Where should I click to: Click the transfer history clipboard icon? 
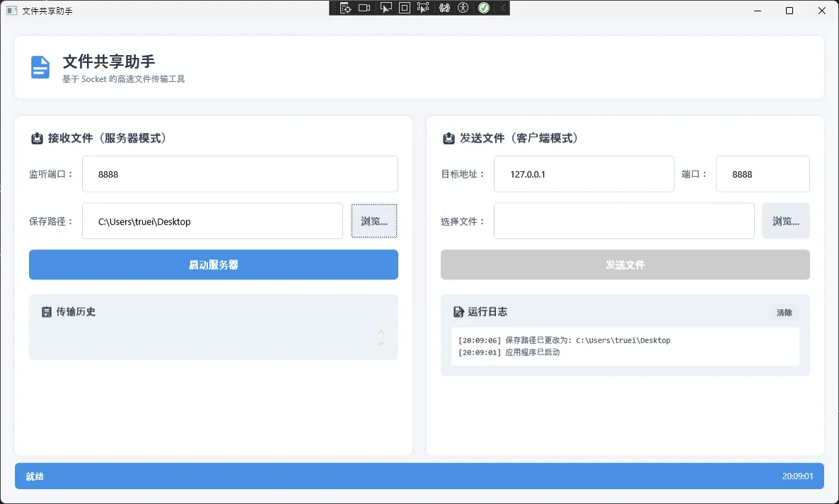(x=47, y=312)
